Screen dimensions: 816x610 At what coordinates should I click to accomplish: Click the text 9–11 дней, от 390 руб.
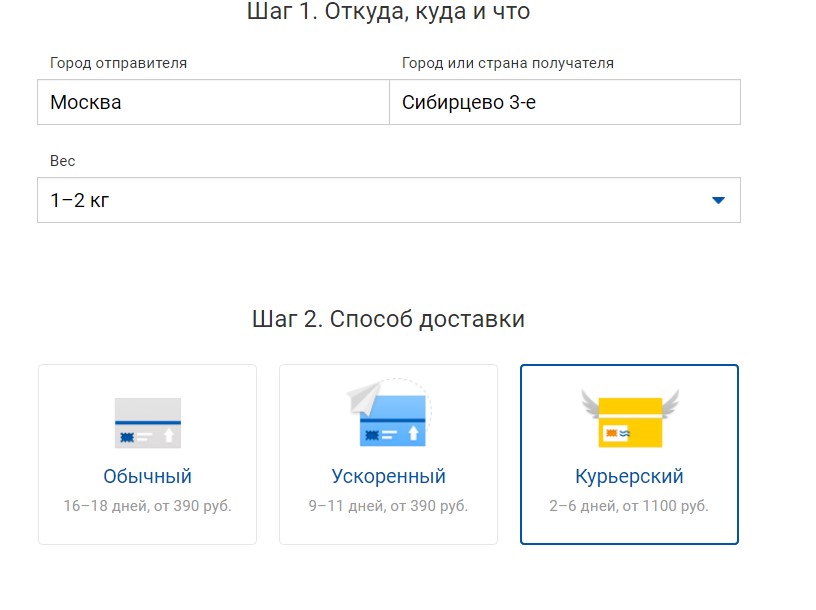tap(388, 506)
